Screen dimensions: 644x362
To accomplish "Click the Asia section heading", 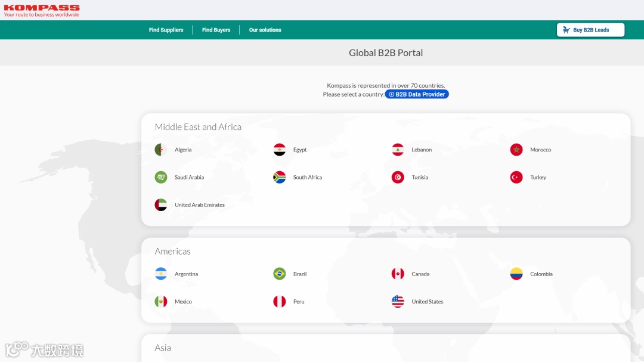I will (x=163, y=348).
